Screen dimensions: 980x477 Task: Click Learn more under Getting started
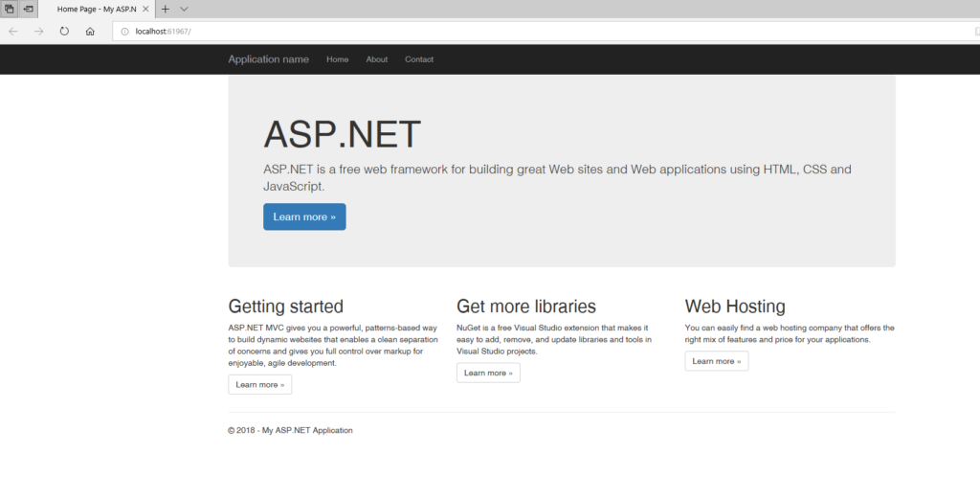(260, 384)
